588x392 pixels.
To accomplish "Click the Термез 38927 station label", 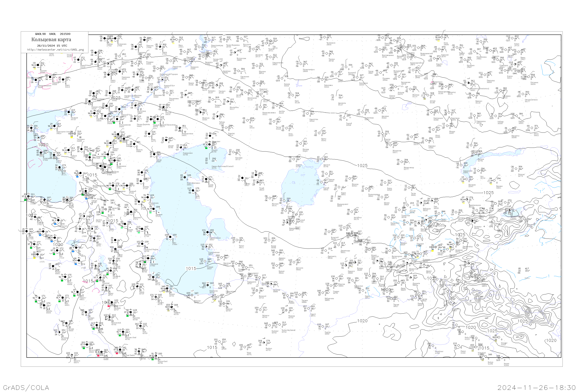I will click(396, 305).
